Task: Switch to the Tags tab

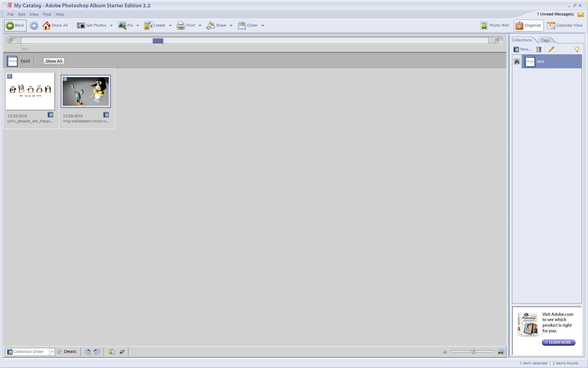Action: click(545, 40)
